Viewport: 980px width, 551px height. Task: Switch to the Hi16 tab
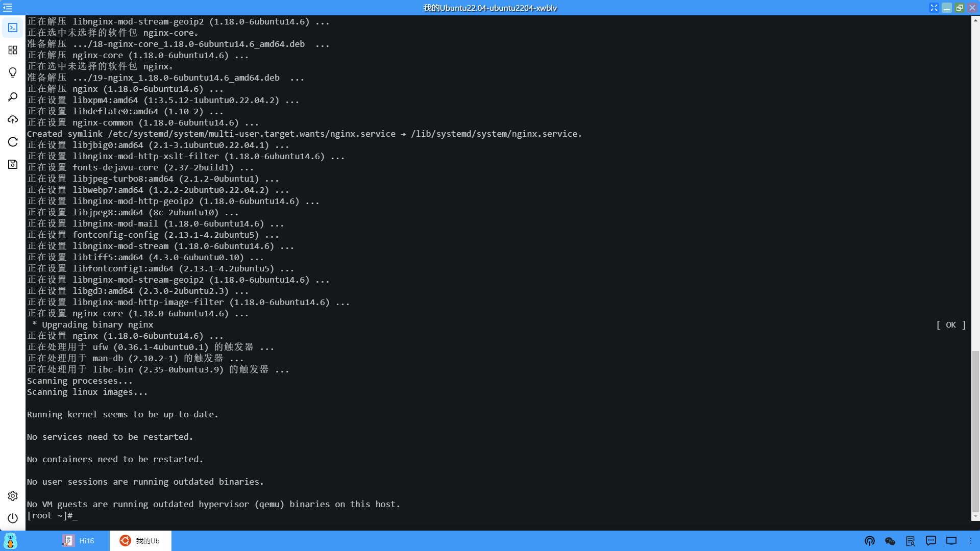79,541
